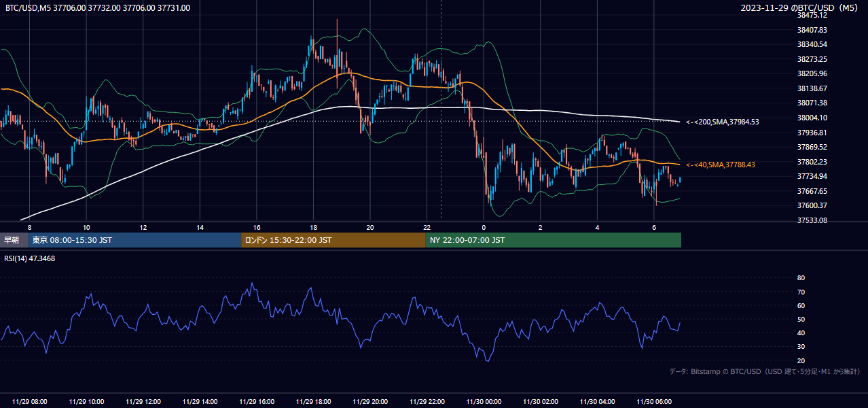Image resolution: width=868 pixels, height=408 pixels.
Task: Select the 11/29 08:00 time label
Action: click(x=29, y=402)
